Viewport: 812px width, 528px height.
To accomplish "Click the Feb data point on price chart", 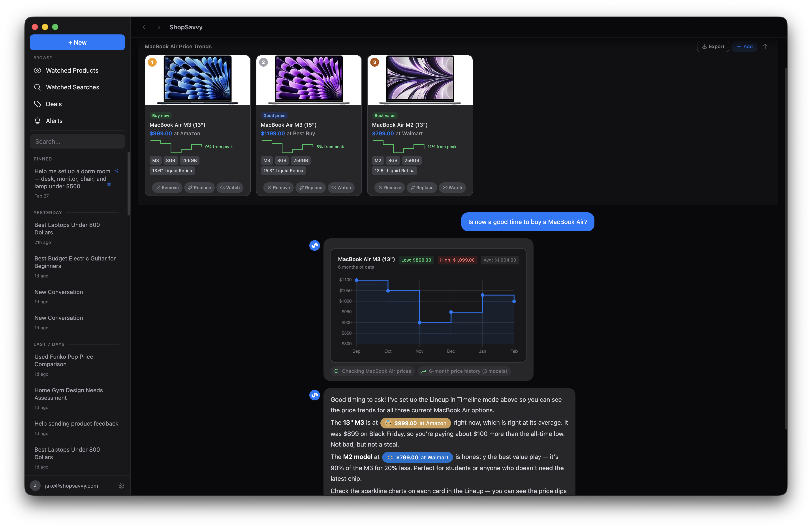I will (x=514, y=301).
